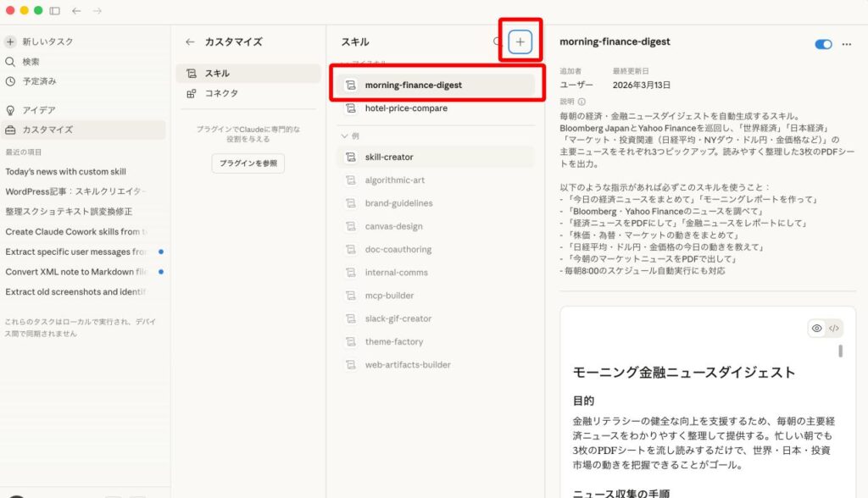Disable the morning-finance-digest skill toggle

(822, 44)
